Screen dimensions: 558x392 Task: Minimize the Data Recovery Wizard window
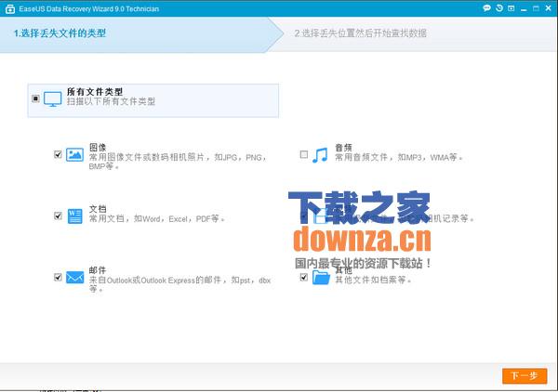[x=524, y=8]
